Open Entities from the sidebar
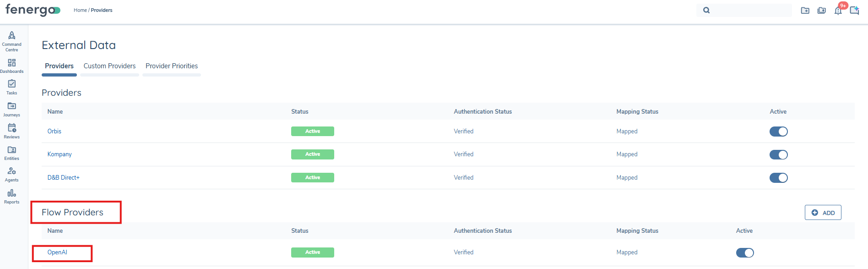Screen dimensions: 868x269 [x=11, y=153]
